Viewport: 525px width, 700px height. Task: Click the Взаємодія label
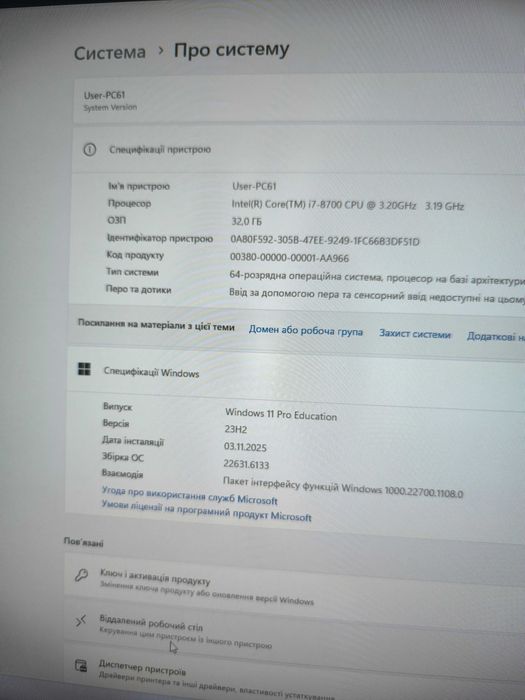(122, 474)
